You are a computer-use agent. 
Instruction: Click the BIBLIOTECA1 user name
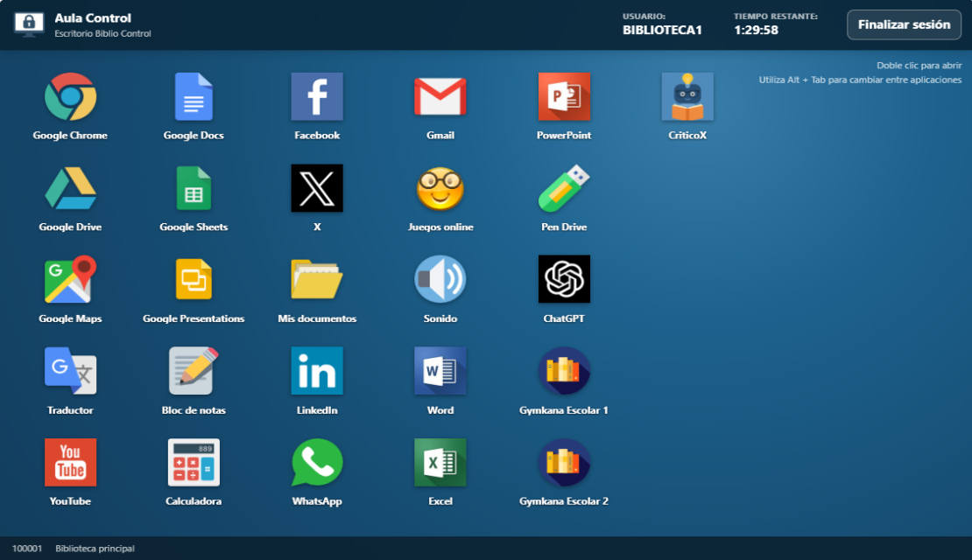pos(662,30)
